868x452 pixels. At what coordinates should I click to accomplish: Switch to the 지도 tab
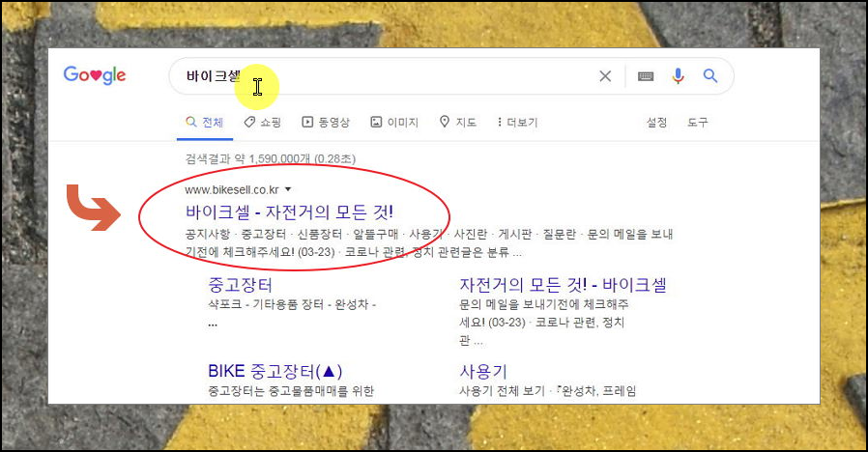pos(458,123)
